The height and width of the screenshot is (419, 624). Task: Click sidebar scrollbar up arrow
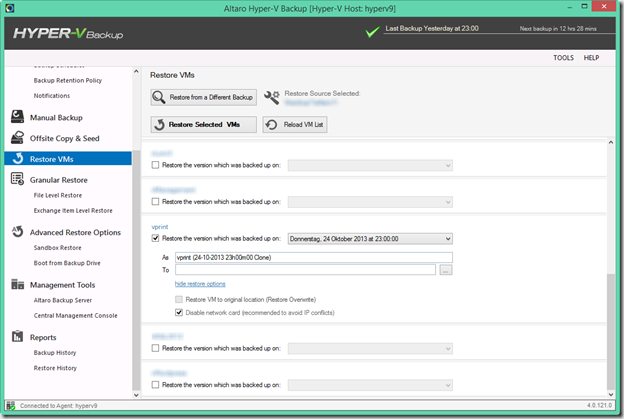(x=136, y=71)
